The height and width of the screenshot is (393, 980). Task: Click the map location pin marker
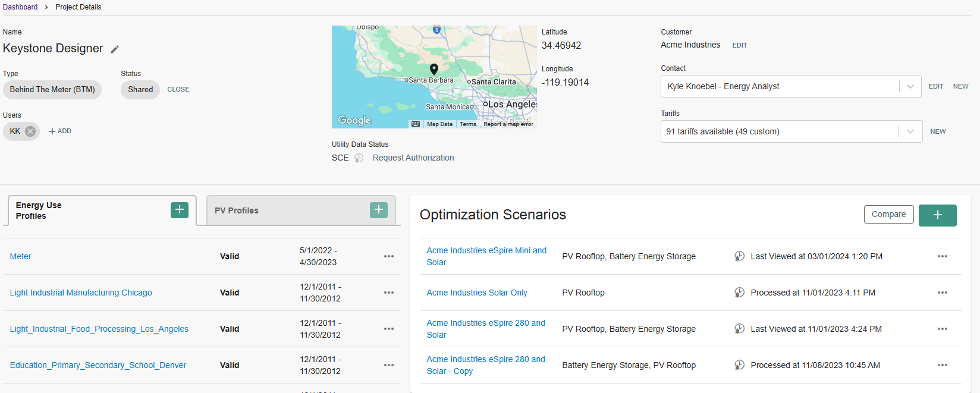tap(434, 69)
